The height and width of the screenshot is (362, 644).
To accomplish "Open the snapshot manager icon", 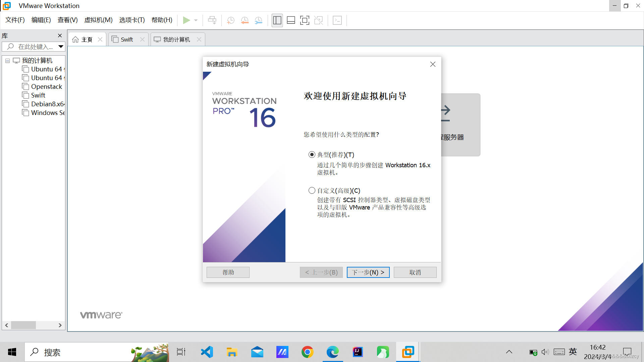I will pos(258,20).
